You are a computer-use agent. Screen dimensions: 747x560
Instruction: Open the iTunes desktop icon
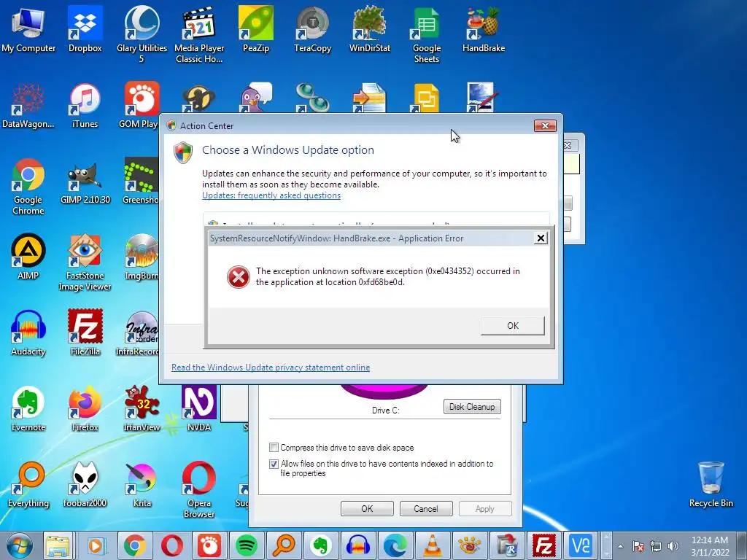click(85, 106)
